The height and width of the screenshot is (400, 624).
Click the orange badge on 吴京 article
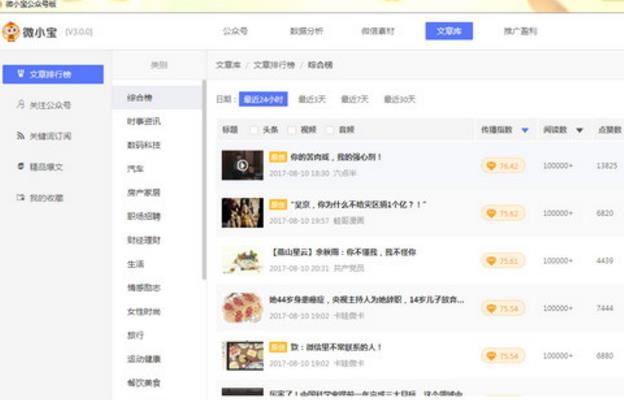278,205
